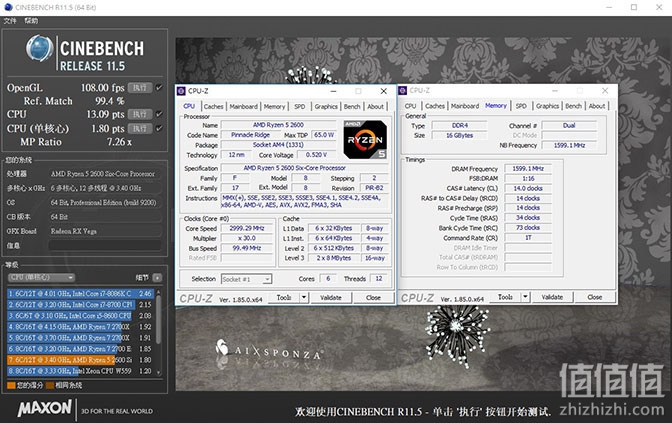Select Intel Core i7-8700 ranking row
Image resolution: width=672 pixels, height=423 pixels.
(x=80, y=305)
